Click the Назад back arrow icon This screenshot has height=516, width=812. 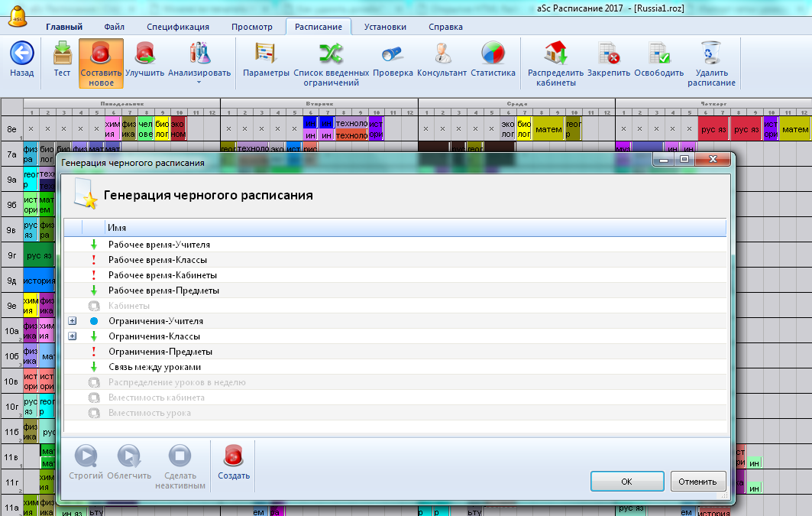point(21,54)
